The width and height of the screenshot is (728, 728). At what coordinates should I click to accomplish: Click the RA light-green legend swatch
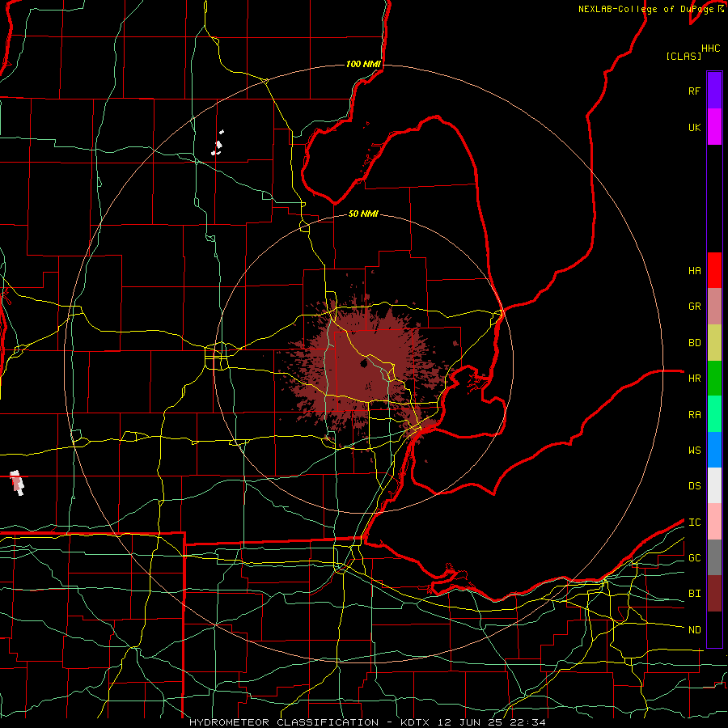(x=714, y=414)
